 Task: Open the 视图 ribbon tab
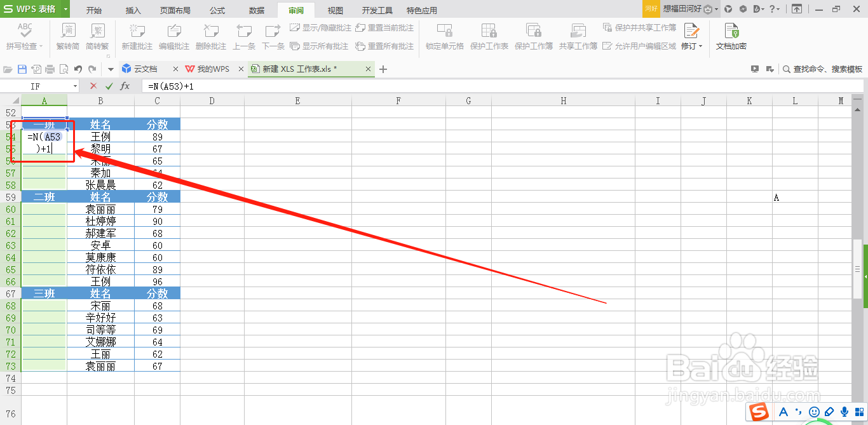(x=336, y=10)
